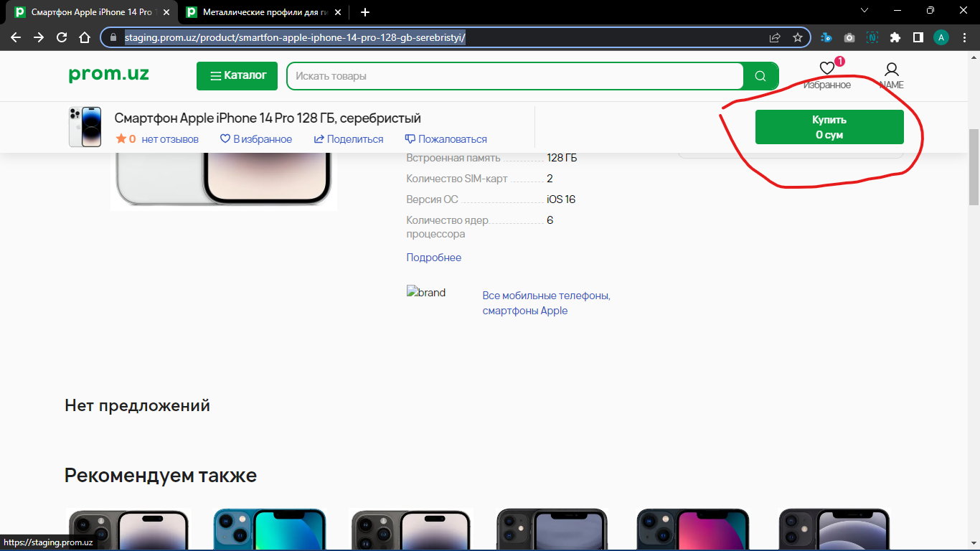Screen dimensions: 980x551
Task: Switch to the Металлические профили tab
Action: [x=264, y=12]
